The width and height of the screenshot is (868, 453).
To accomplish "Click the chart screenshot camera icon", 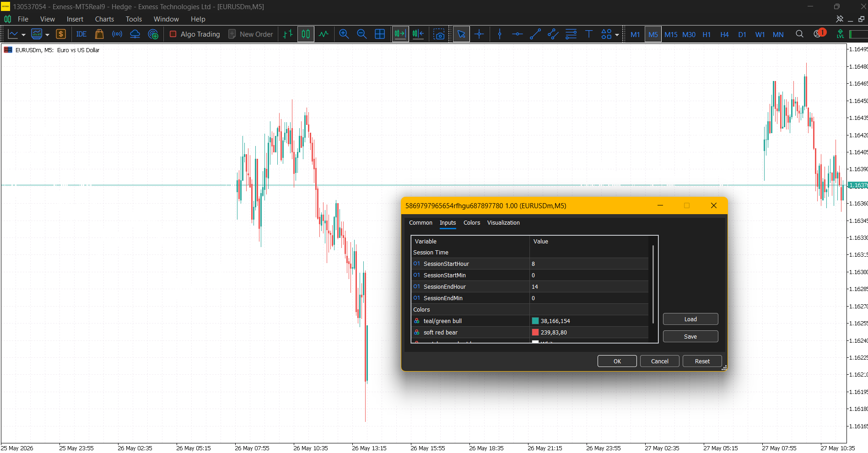I will [439, 34].
